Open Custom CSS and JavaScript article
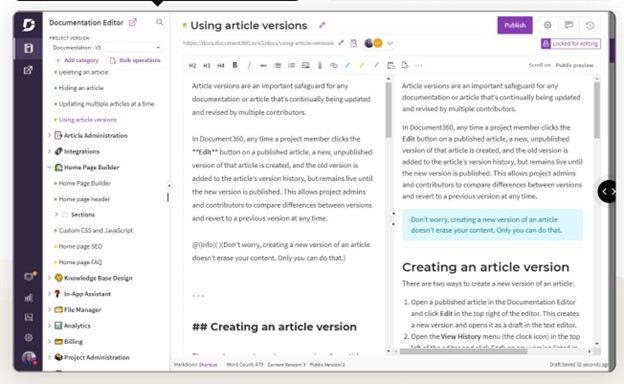The height and width of the screenshot is (384, 624). (96, 230)
